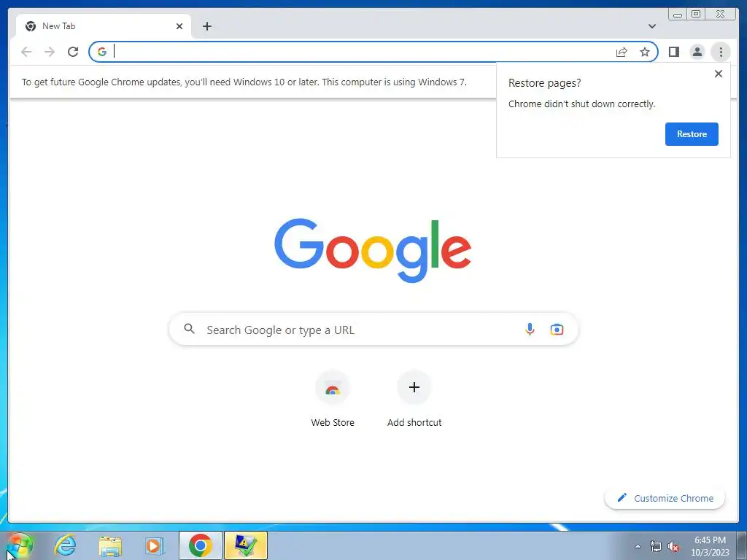Start voice search with microphone icon
Screen dimensions: 747x560
[530, 329]
